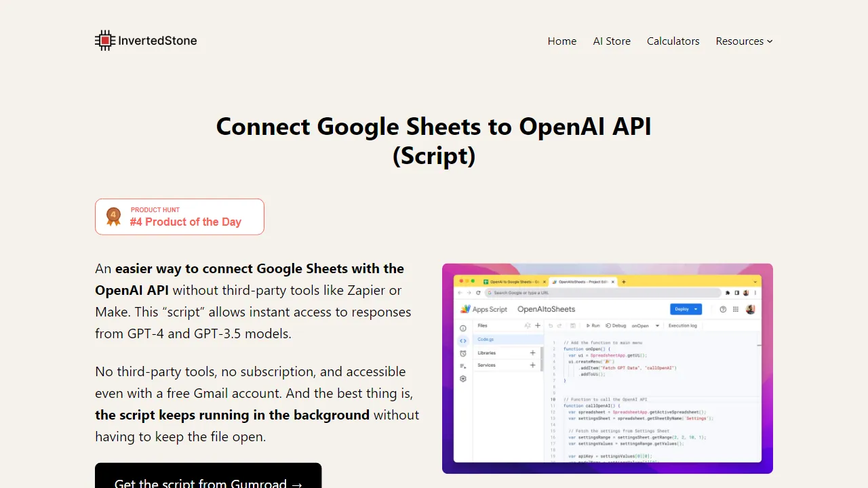
Task: Open the Apps Script screenshot image
Action: (x=608, y=369)
